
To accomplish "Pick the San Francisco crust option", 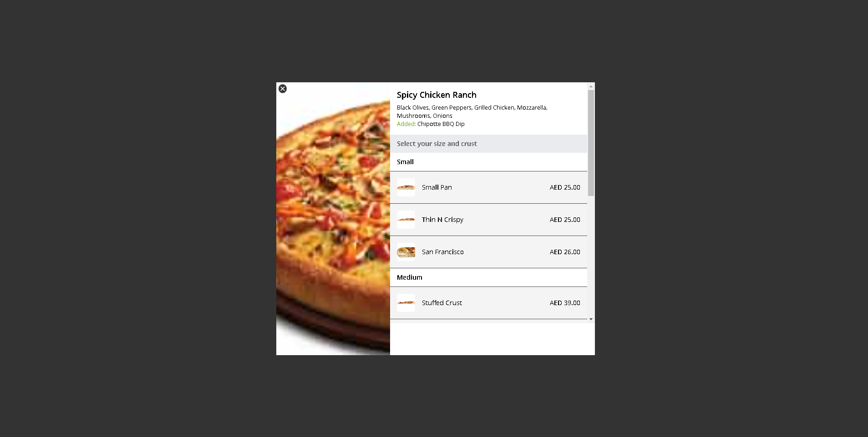I will click(488, 252).
